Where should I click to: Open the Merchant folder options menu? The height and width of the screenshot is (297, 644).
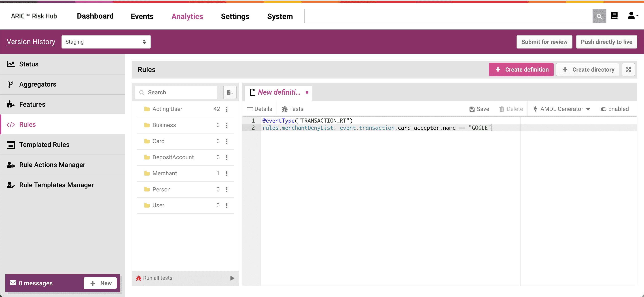coord(227,174)
